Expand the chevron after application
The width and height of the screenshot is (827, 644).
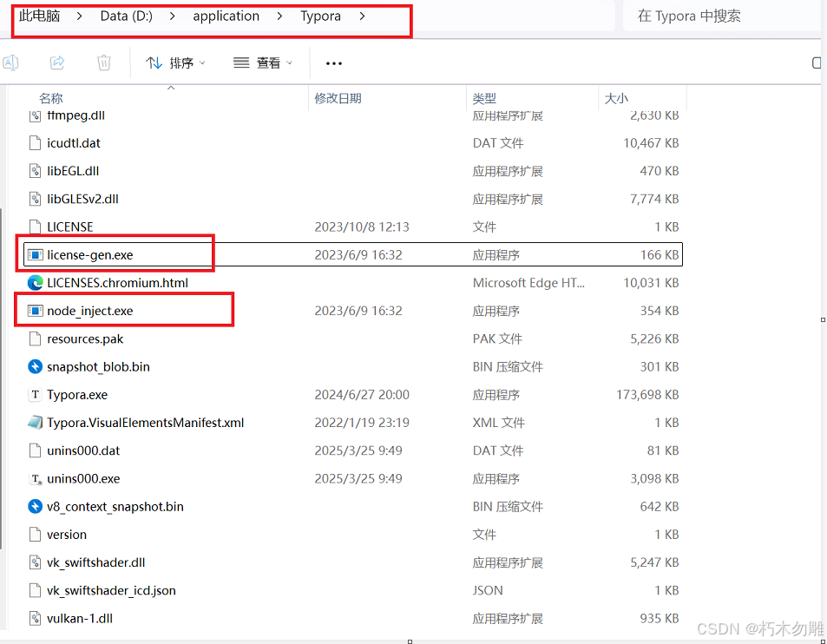[279, 16]
